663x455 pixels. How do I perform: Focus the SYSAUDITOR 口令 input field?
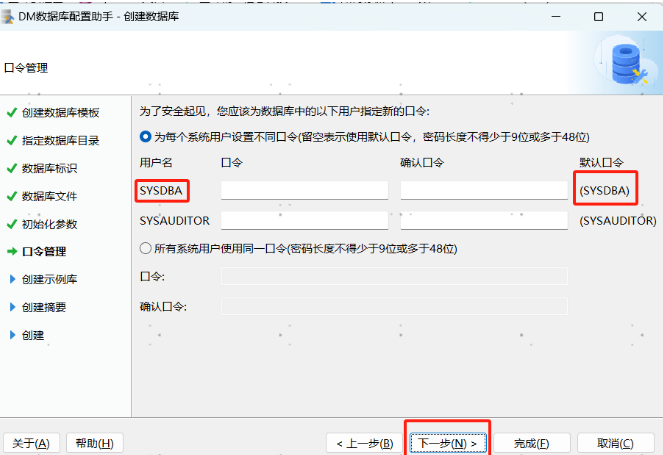[x=304, y=221]
